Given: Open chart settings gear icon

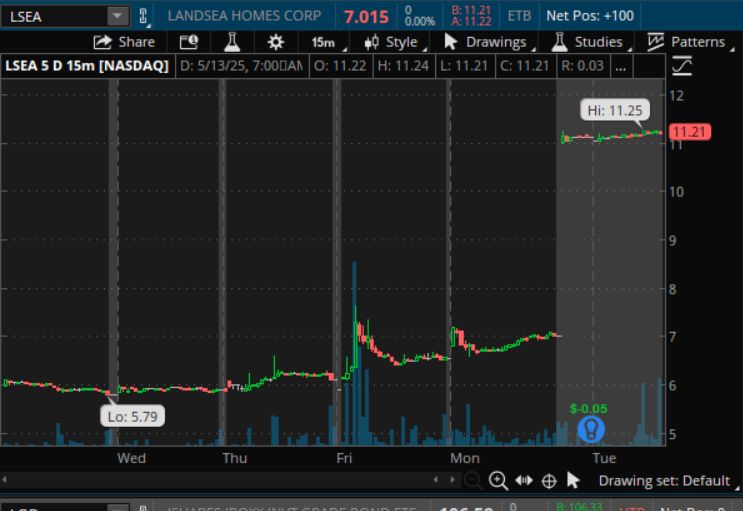Looking at the screenshot, I should (x=275, y=42).
